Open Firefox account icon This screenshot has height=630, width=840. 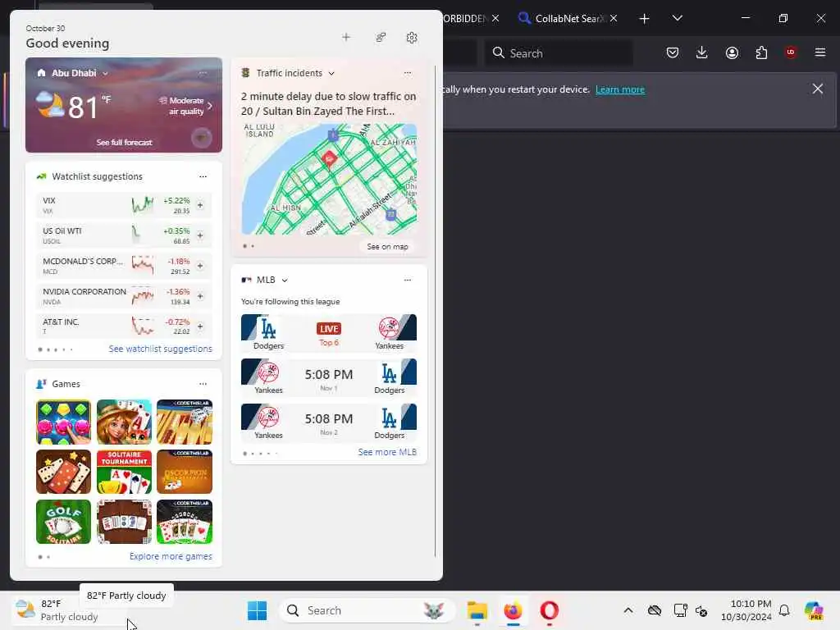[732, 52]
